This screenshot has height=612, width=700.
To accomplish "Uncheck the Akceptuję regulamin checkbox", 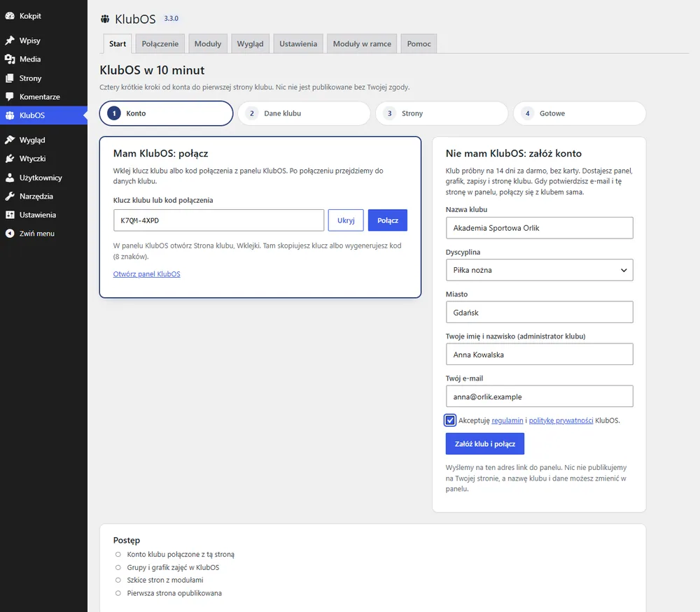I will (450, 420).
